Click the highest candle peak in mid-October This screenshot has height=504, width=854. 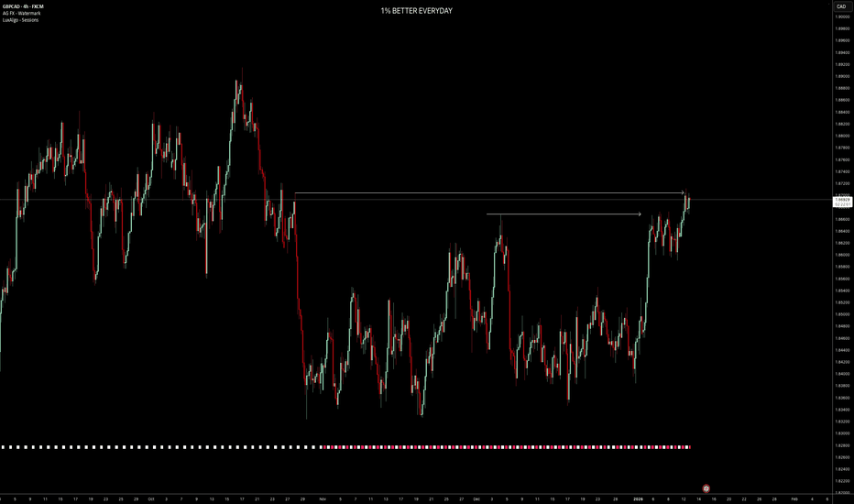[241, 70]
